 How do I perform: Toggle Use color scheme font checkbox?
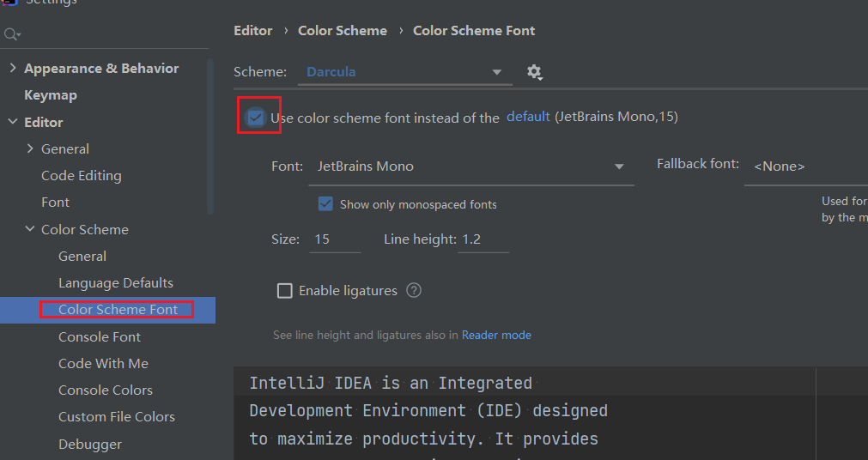click(255, 118)
